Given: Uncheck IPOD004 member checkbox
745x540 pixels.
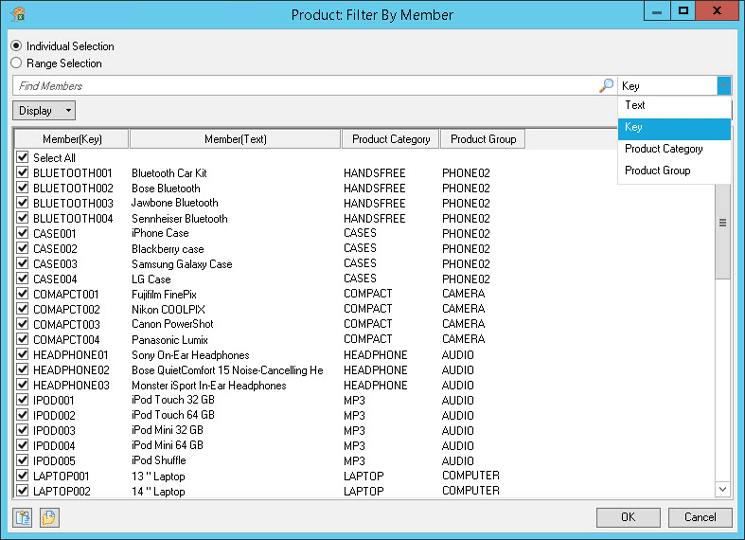Looking at the screenshot, I should [x=22, y=445].
